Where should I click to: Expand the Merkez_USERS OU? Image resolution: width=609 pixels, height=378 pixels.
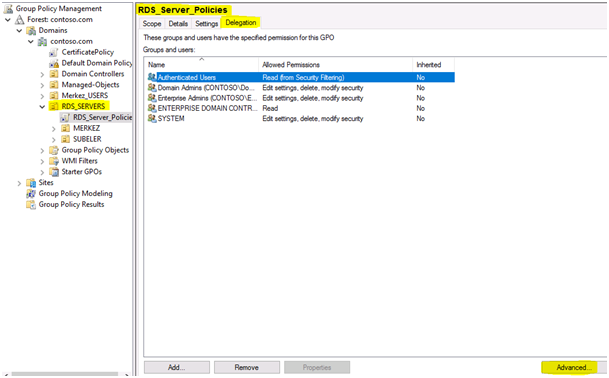42,96
